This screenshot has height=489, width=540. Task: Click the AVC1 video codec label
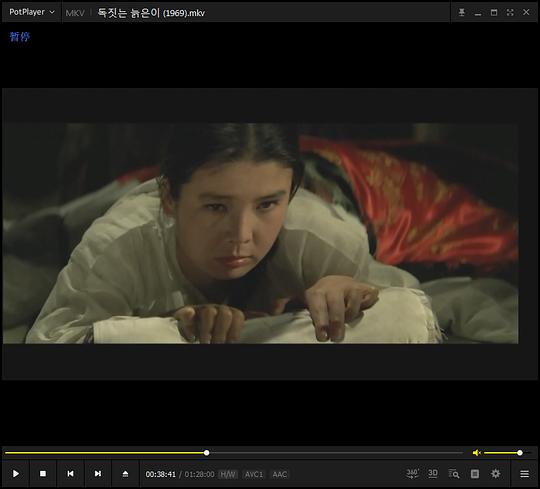pos(254,475)
